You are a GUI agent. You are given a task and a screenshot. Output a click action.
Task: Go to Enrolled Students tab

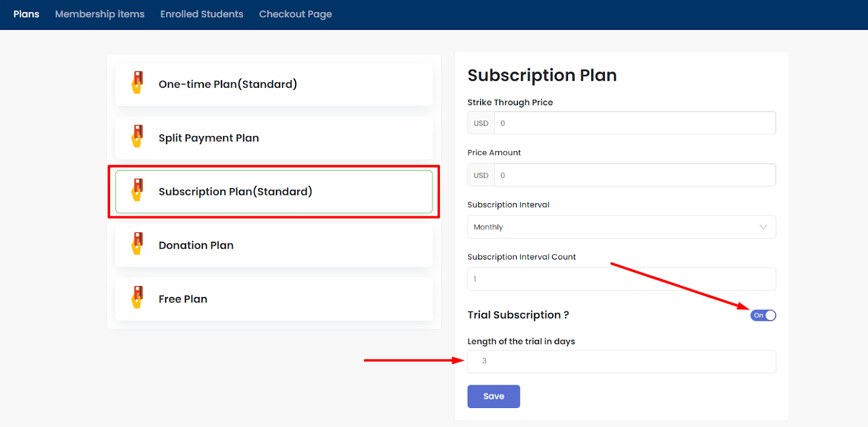point(202,14)
